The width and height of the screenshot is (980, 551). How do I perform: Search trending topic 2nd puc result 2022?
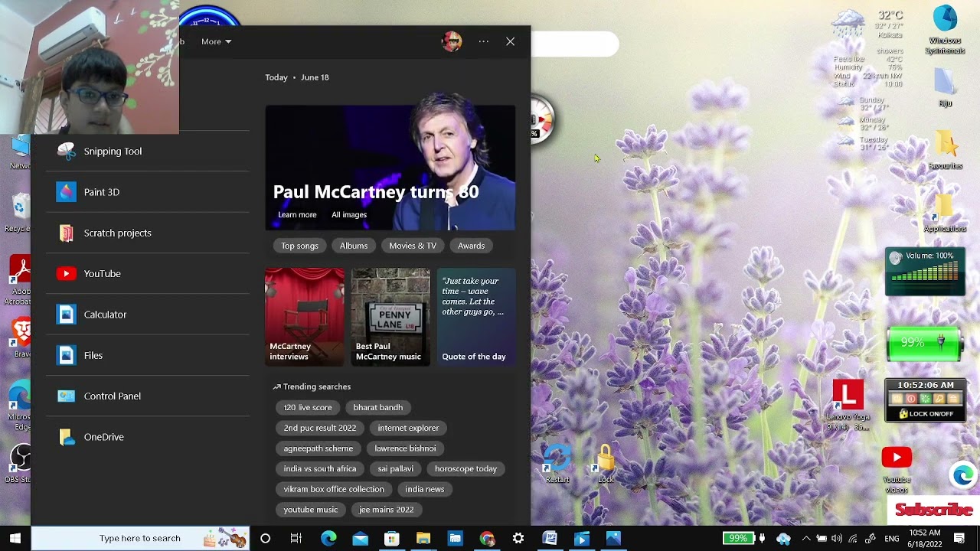pos(320,429)
